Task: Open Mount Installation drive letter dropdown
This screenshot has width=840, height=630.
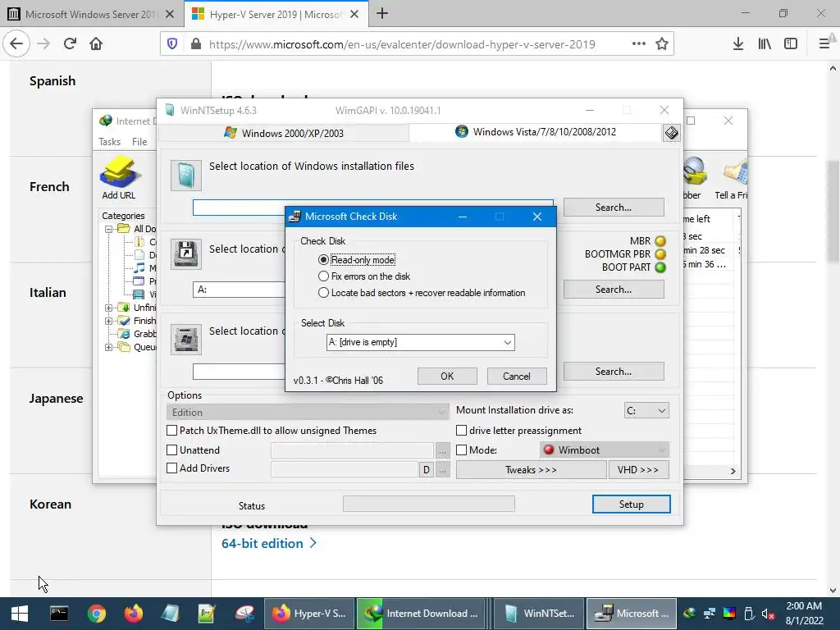Action: (x=646, y=411)
